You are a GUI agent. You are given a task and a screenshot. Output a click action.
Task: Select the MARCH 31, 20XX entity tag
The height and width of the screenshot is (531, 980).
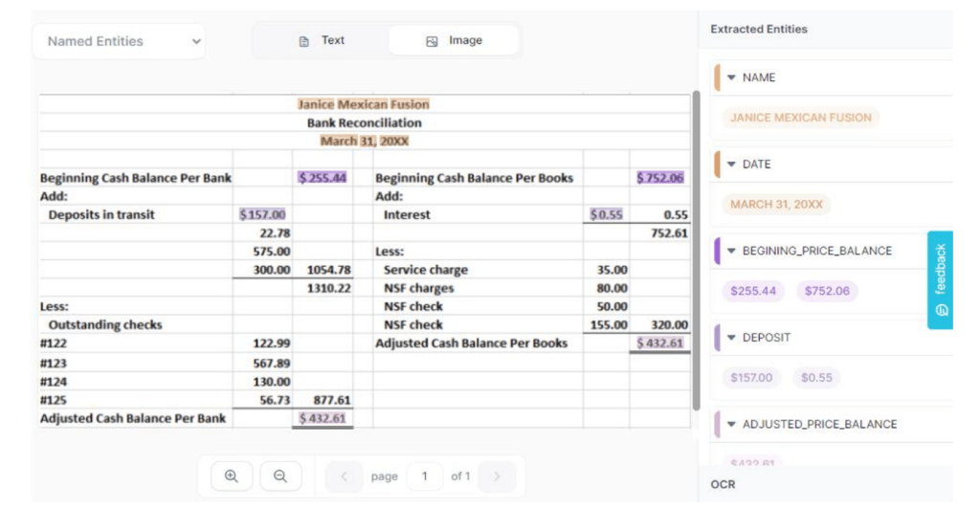click(776, 205)
